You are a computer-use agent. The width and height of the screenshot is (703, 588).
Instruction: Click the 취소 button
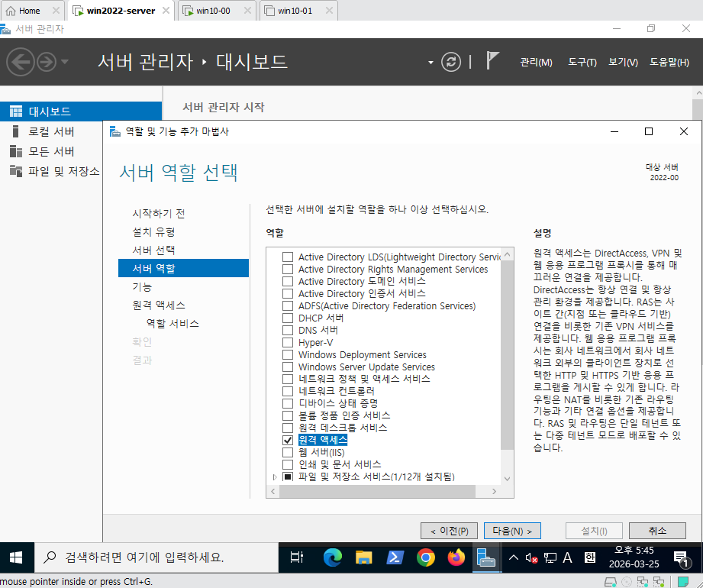click(x=657, y=531)
